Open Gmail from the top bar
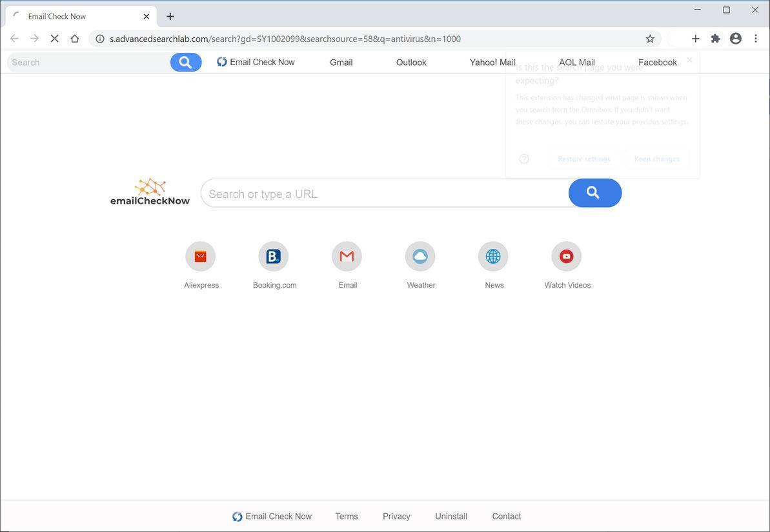The height and width of the screenshot is (532, 770). point(341,63)
